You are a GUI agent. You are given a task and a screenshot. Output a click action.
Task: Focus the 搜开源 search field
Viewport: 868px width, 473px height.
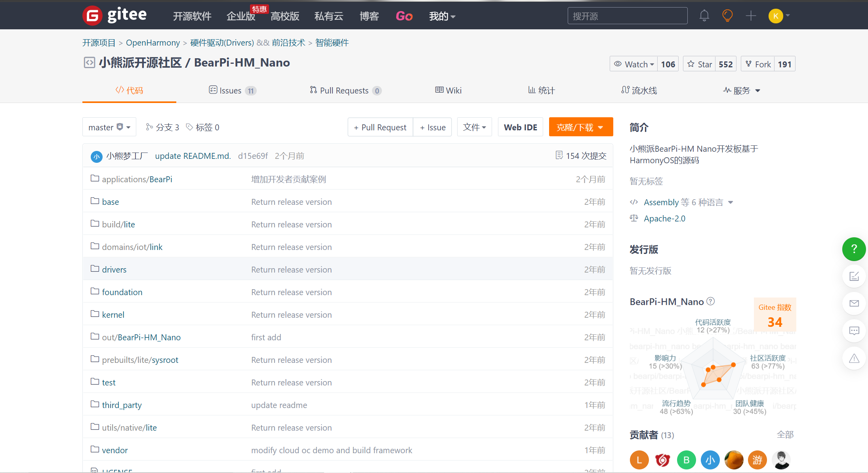point(628,16)
